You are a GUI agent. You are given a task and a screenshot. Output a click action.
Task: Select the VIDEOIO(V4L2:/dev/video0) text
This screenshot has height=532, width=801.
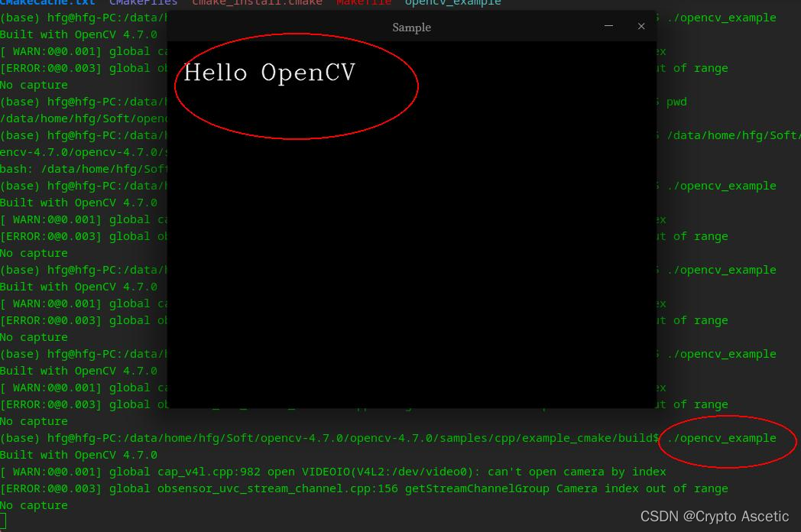[391, 472]
